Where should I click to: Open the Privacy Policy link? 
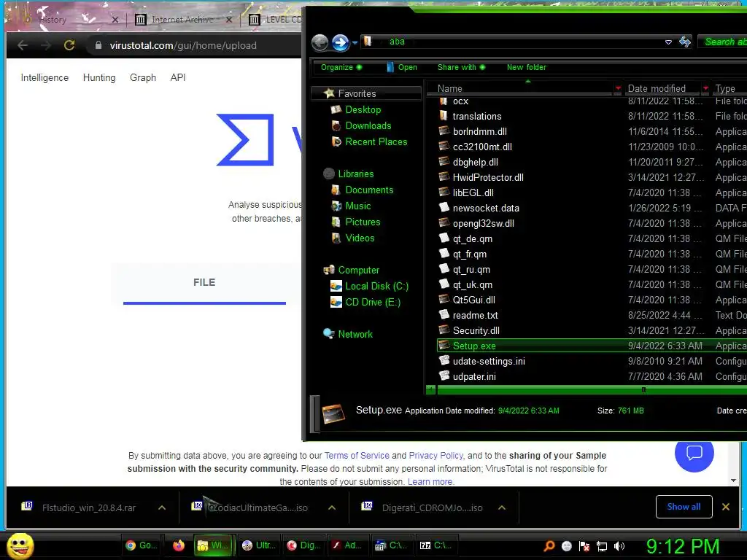pos(436,456)
